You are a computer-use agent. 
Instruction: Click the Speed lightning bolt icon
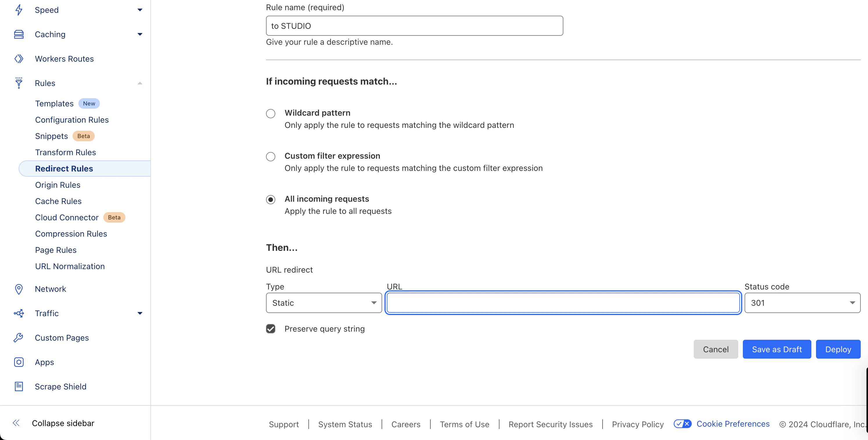pyautogui.click(x=19, y=10)
